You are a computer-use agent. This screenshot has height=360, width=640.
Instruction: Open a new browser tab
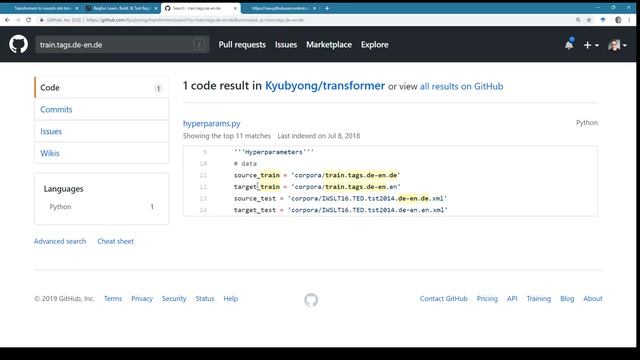coord(327,8)
